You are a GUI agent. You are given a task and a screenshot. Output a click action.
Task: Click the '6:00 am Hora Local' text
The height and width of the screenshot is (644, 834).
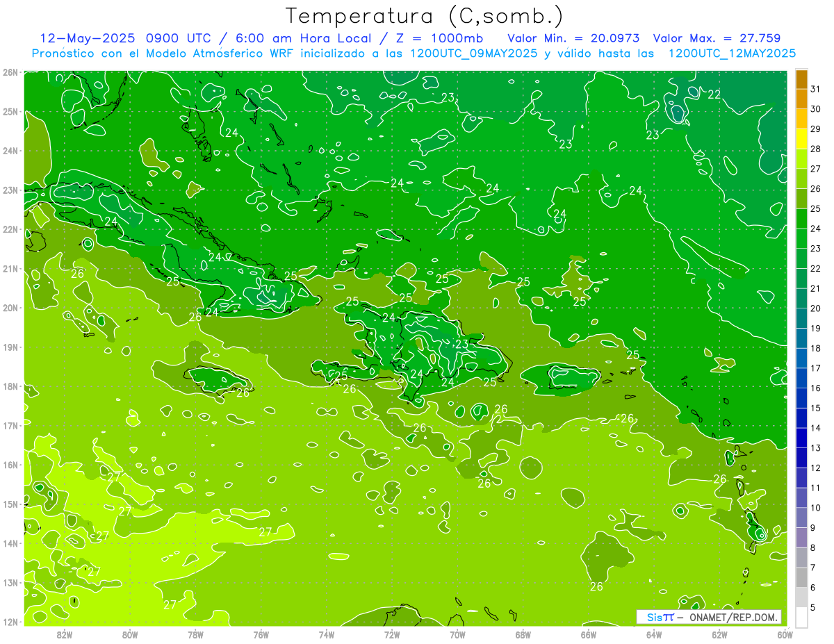305,38
